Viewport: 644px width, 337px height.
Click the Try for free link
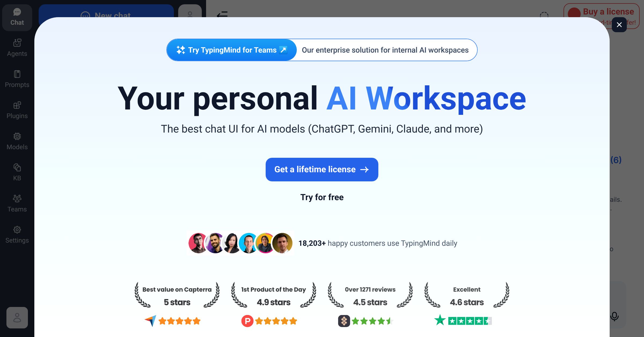(x=322, y=197)
